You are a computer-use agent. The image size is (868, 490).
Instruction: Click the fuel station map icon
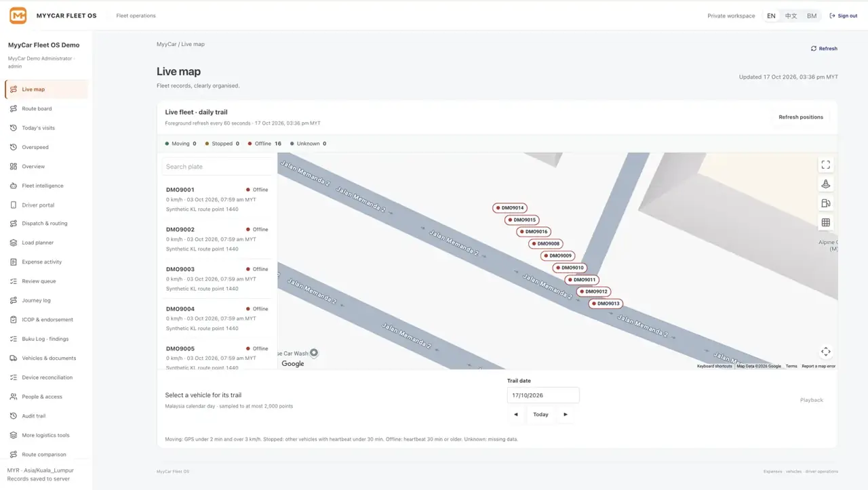point(825,203)
